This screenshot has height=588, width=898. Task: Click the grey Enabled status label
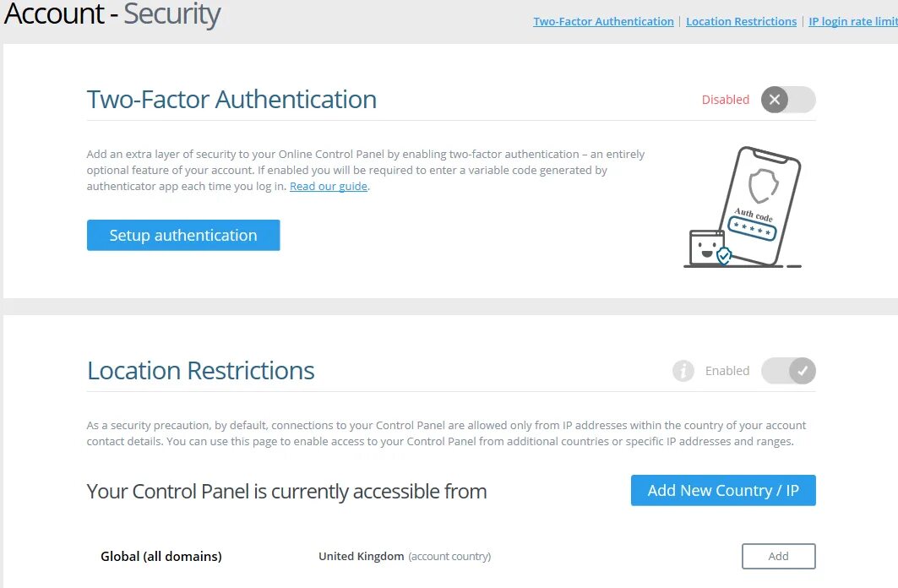(727, 371)
